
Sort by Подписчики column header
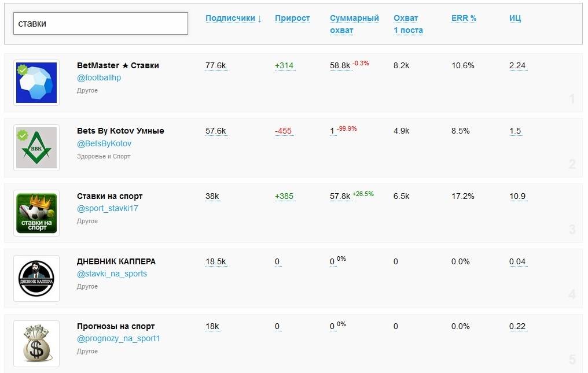tap(233, 19)
